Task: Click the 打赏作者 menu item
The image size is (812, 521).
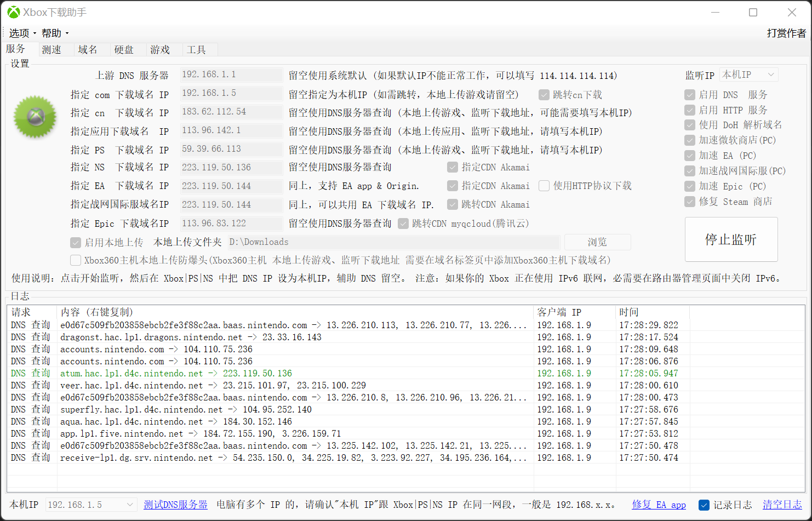Action: tap(786, 33)
